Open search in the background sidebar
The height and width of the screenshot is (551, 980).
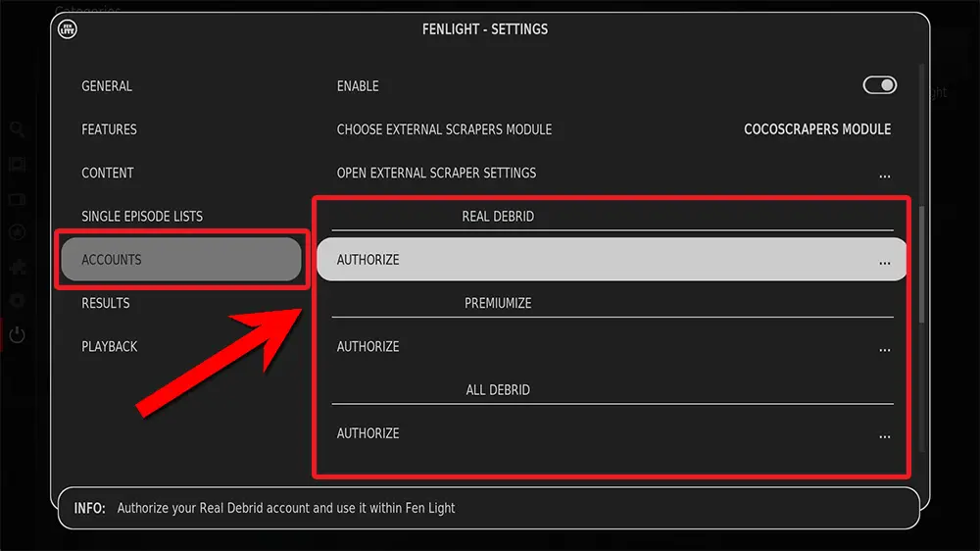point(17,129)
